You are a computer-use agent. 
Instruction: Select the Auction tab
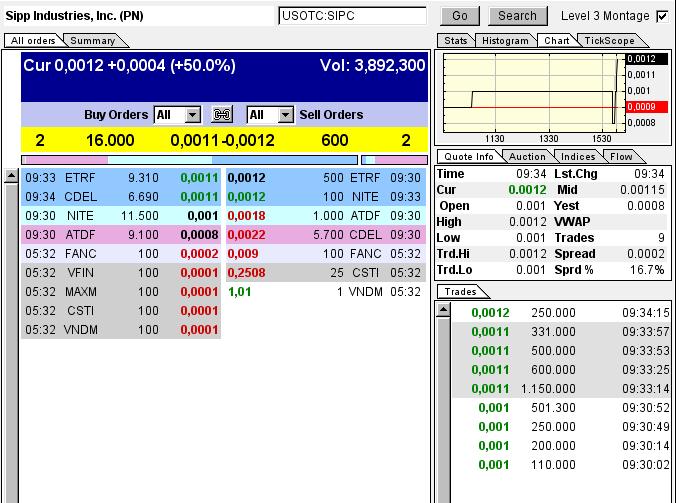pos(527,157)
